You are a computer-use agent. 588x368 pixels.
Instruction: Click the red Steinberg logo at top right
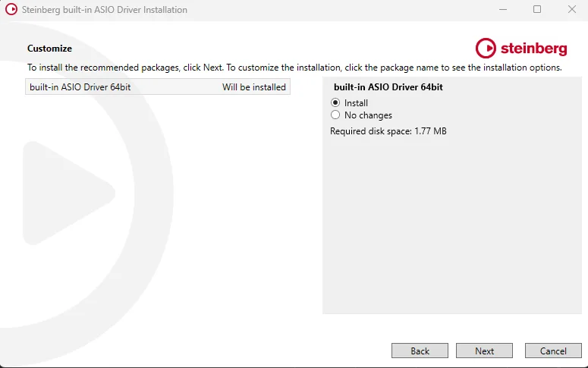click(x=521, y=48)
